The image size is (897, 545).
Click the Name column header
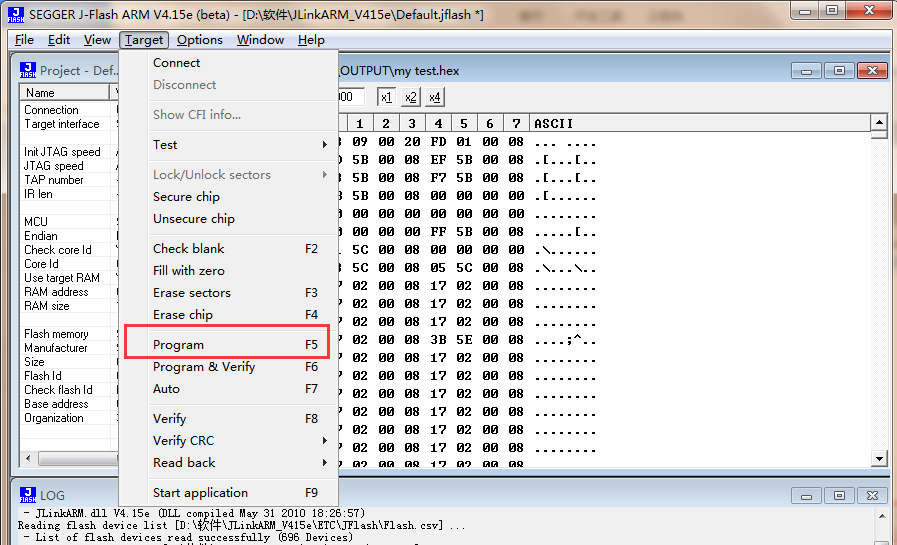(x=64, y=93)
